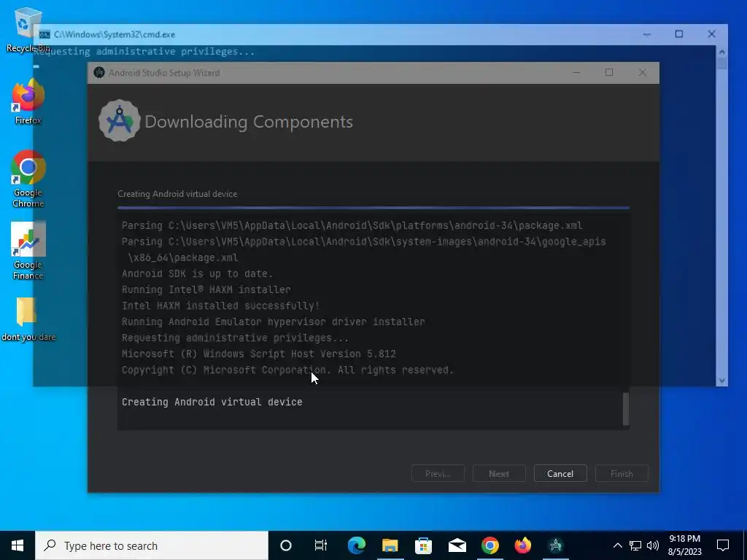Screen dimensions: 747x560
Task: Show hidden system tray icons
Action: (x=617, y=545)
